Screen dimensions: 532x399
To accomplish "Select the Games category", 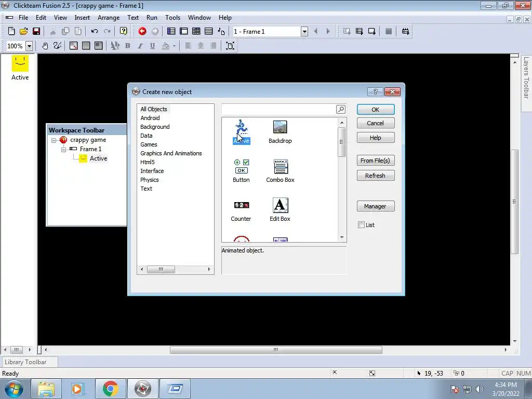I will pos(149,144).
